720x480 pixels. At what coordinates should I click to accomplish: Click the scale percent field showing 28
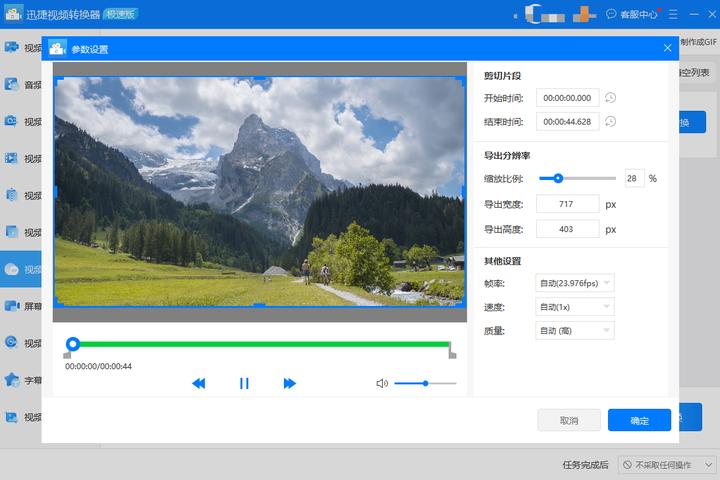(634, 178)
